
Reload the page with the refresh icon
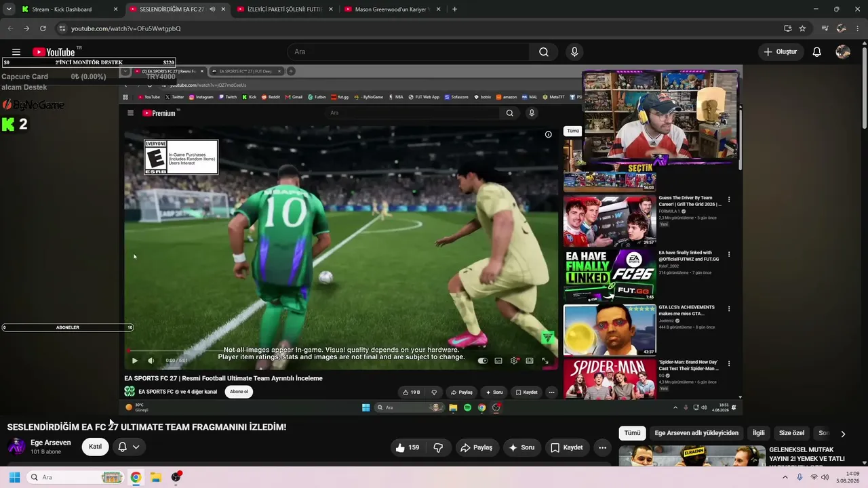click(x=43, y=28)
